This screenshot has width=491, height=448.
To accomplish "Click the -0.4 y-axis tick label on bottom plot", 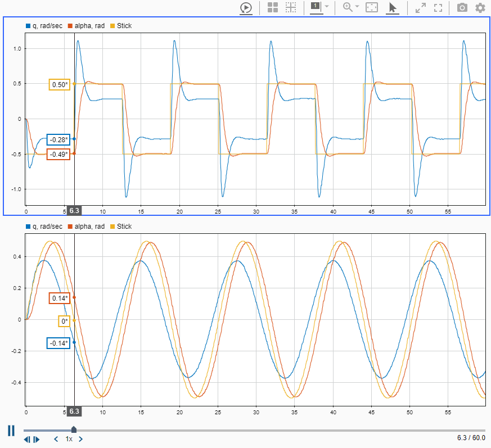I will click(16, 383).
